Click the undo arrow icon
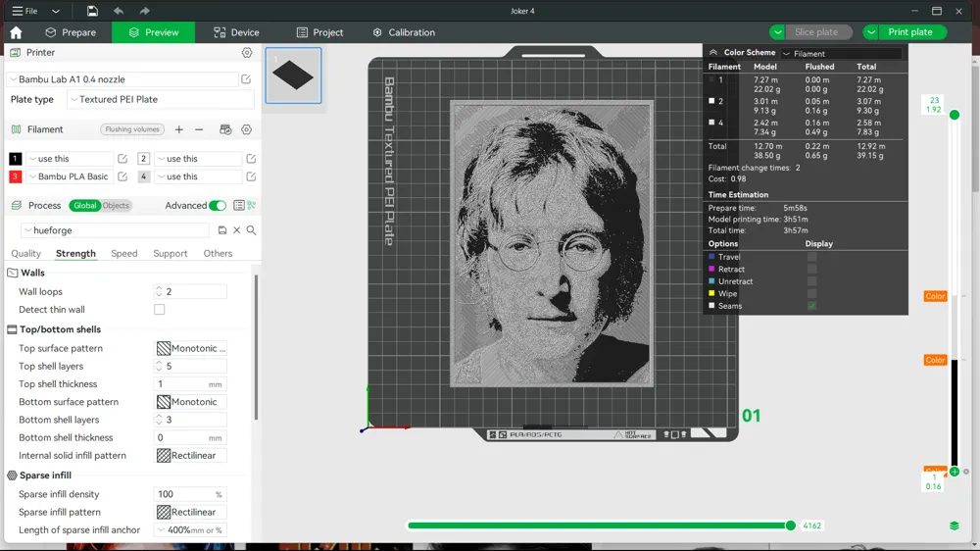The height and width of the screenshot is (551, 980). pyautogui.click(x=119, y=11)
